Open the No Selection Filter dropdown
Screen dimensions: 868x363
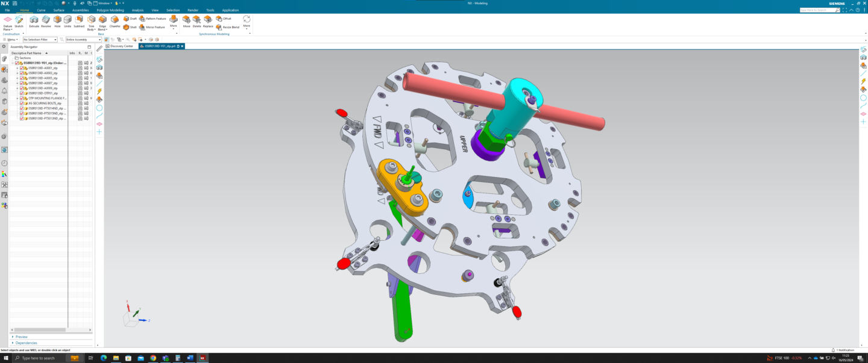40,40
